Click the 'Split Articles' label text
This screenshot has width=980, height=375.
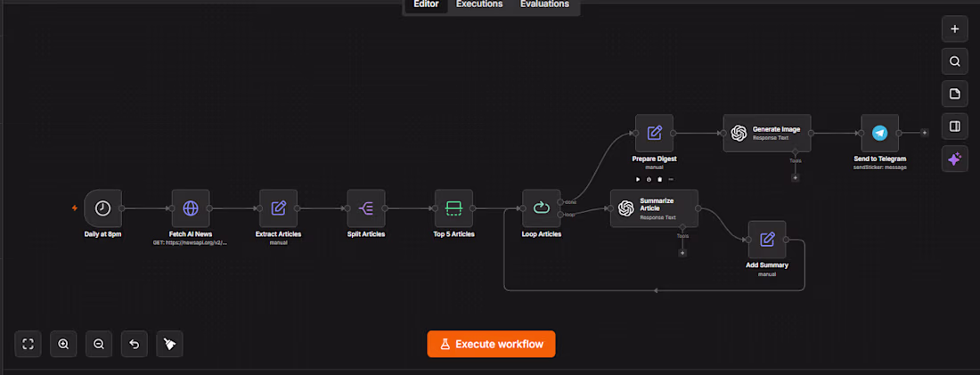tap(366, 234)
